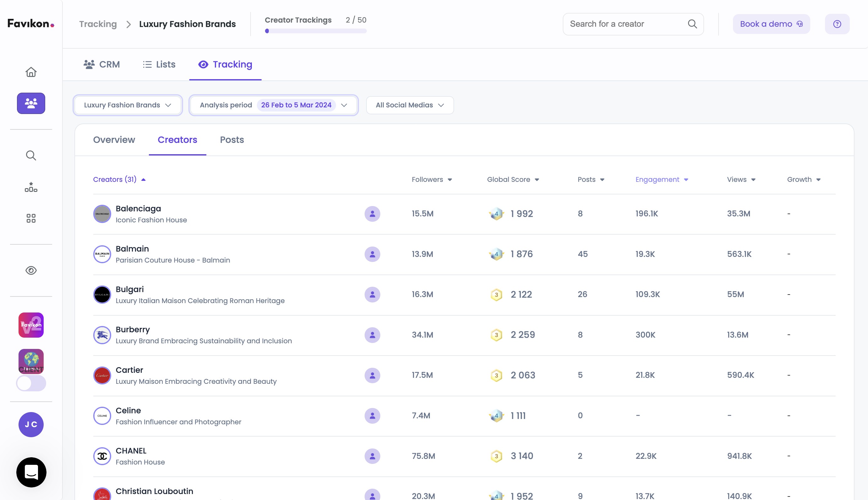Expand the All Social Medias filter
This screenshot has height=500, width=868.
click(410, 105)
